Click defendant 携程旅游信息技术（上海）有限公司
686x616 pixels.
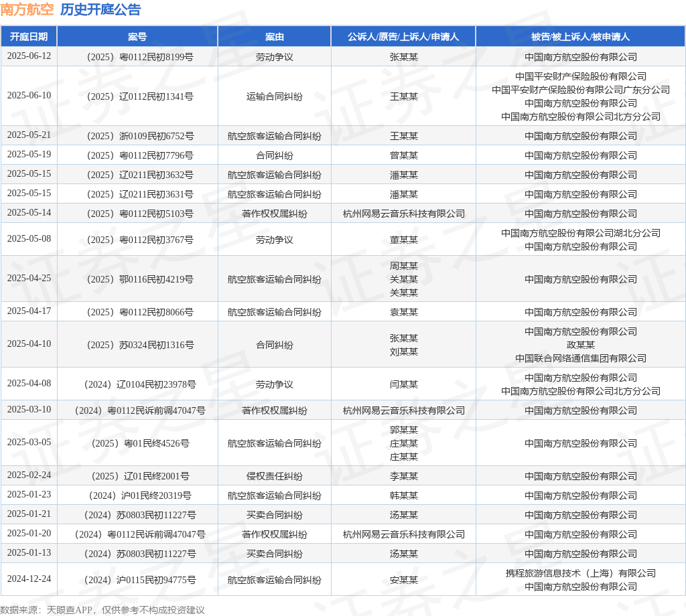click(581, 573)
